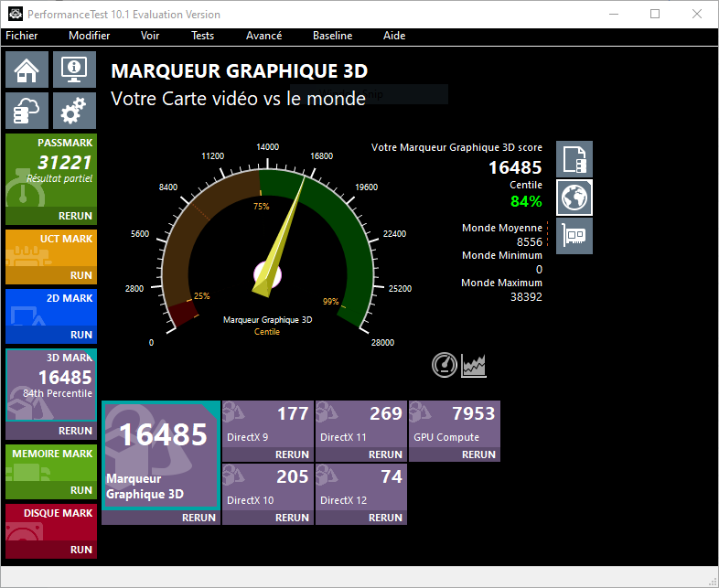Select the MEMOIRE MARK tile
This screenshot has width=719, height=588.
click(x=51, y=463)
